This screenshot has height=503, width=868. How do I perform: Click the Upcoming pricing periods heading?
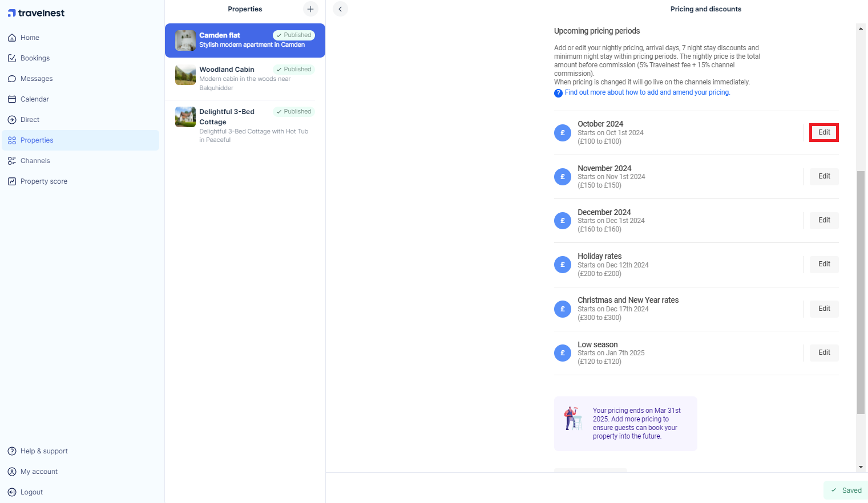597,31
